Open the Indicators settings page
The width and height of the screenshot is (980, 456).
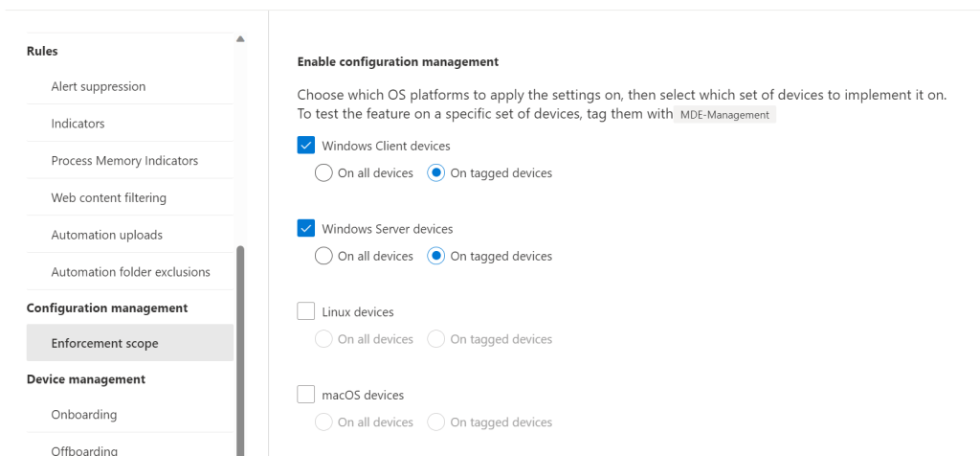78,124
